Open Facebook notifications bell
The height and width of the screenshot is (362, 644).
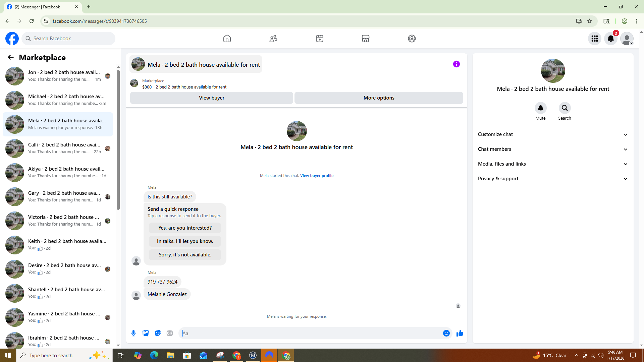tap(610, 39)
